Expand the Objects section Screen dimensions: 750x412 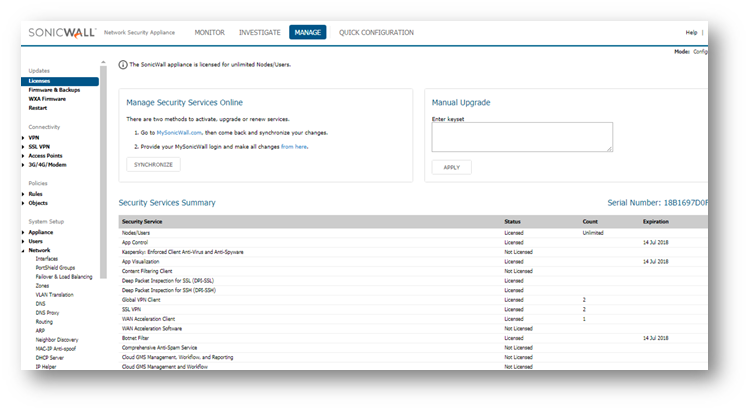[23, 203]
